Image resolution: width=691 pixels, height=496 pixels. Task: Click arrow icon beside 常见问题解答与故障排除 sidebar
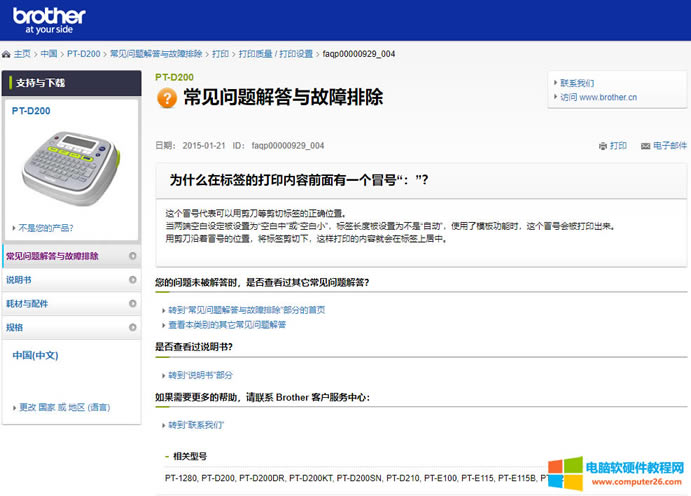133,256
